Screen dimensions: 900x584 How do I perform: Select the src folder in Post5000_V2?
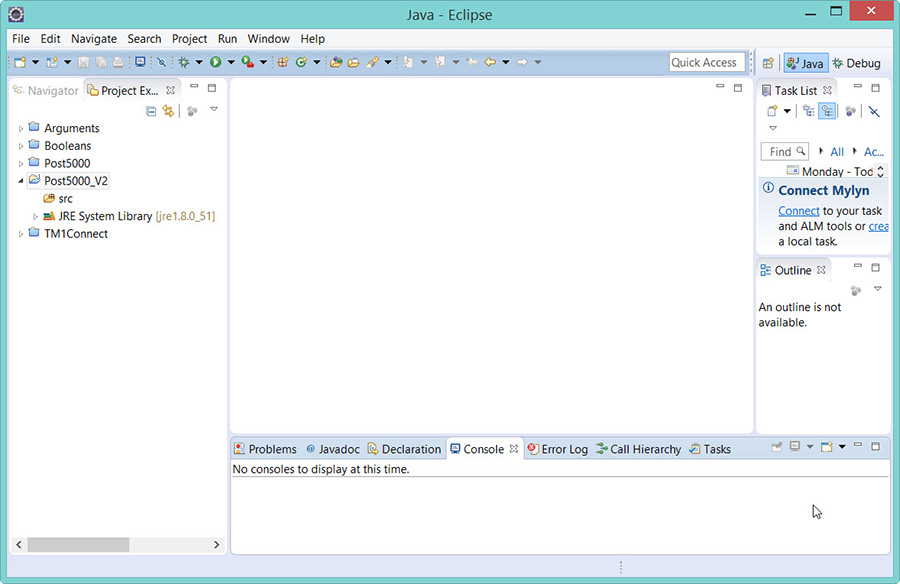click(x=58, y=199)
